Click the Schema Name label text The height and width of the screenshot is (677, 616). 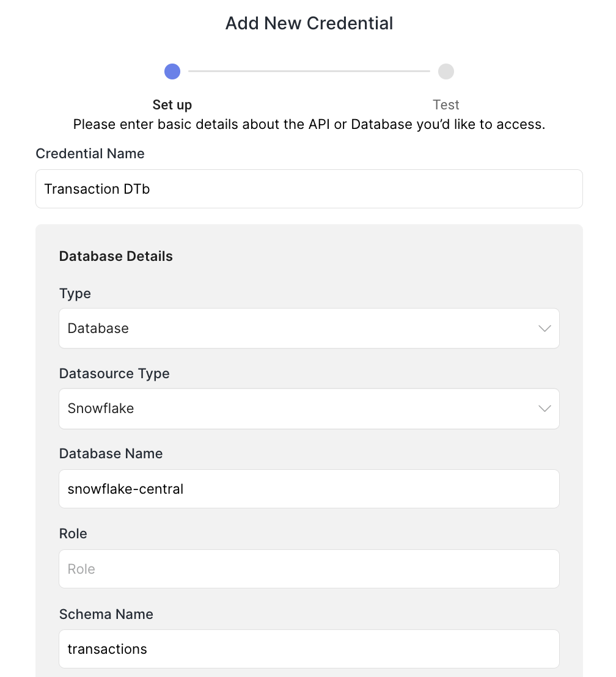point(106,614)
